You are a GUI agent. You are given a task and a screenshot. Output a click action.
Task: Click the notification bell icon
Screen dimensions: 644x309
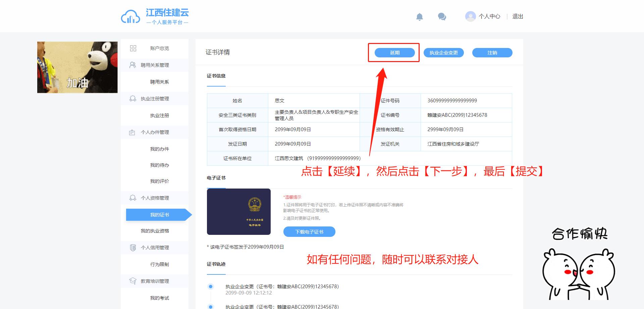[419, 17]
